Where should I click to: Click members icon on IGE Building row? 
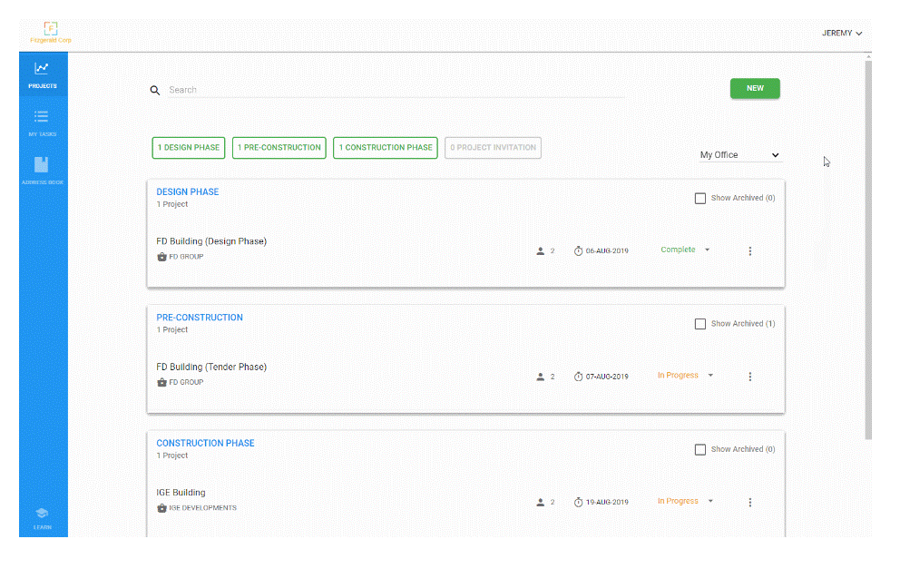(540, 502)
